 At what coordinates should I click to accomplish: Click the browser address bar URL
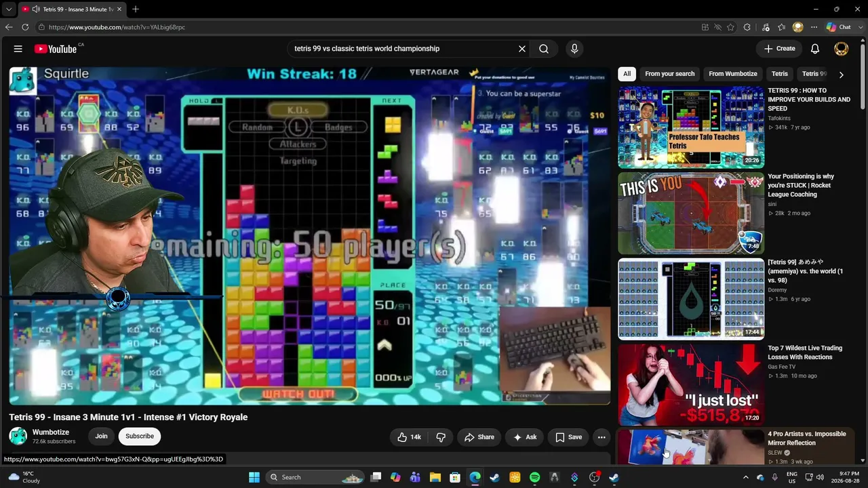(x=117, y=27)
